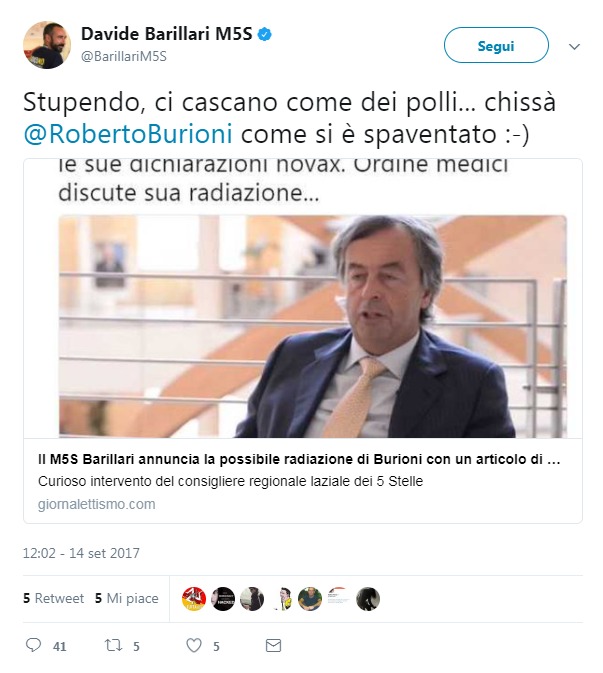Image resolution: width=603 pixels, height=673 pixels.
Task: Click the giornalettismo.com domain text
Action: coord(97,504)
